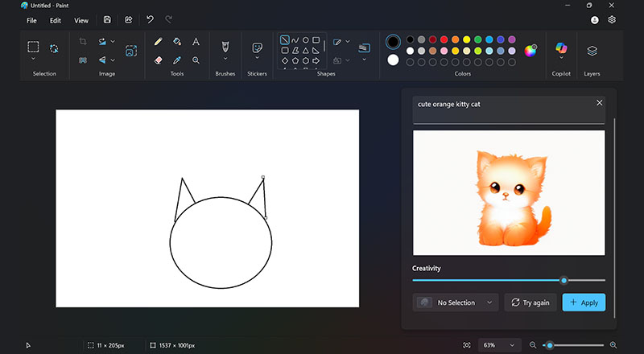Select the Fill bucket tool
The height and width of the screenshot is (354, 644).
tap(176, 41)
